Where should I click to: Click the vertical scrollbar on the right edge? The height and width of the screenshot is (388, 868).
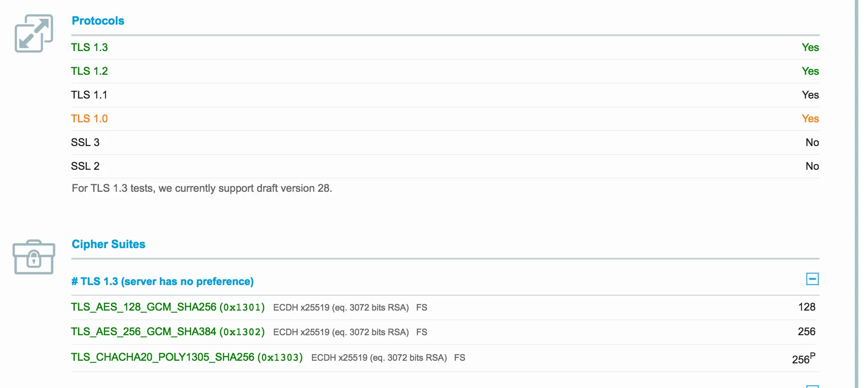pyautogui.click(x=857, y=194)
